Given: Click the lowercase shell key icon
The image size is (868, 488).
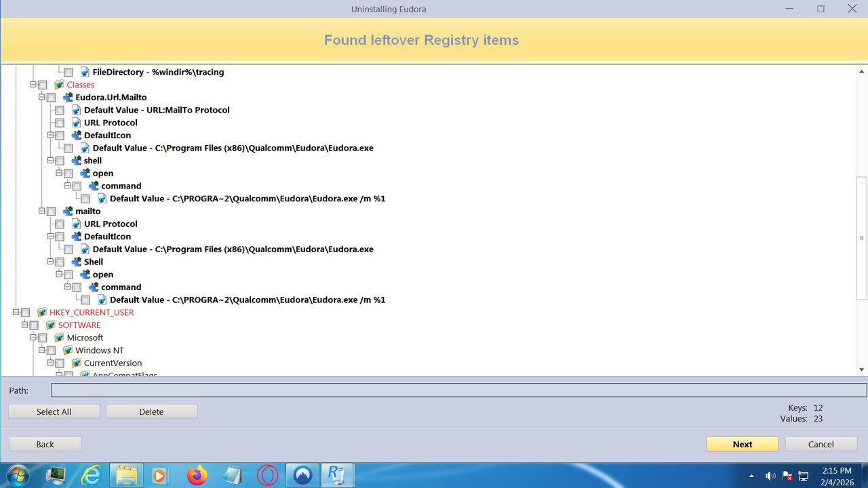Looking at the screenshot, I should (x=76, y=161).
